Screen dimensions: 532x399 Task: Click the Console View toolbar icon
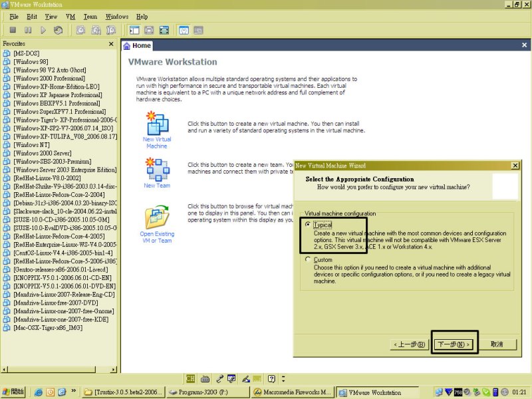click(x=198, y=30)
